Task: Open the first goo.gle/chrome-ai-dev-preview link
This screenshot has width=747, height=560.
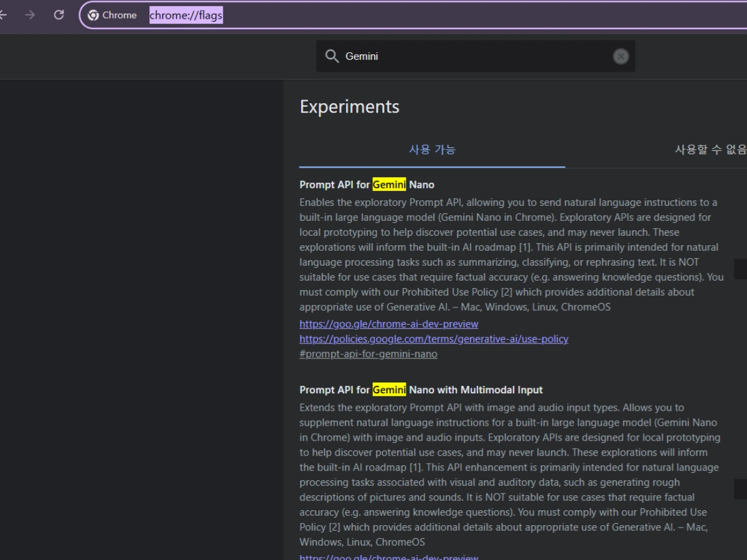Action: (x=388, y=324)
